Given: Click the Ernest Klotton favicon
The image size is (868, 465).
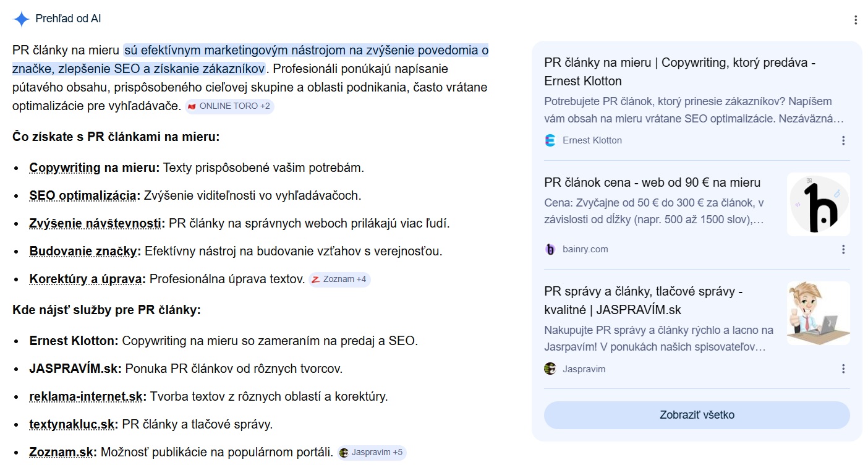Looking at the screenshot, I should pyautogui.click(x=550, y=140).
